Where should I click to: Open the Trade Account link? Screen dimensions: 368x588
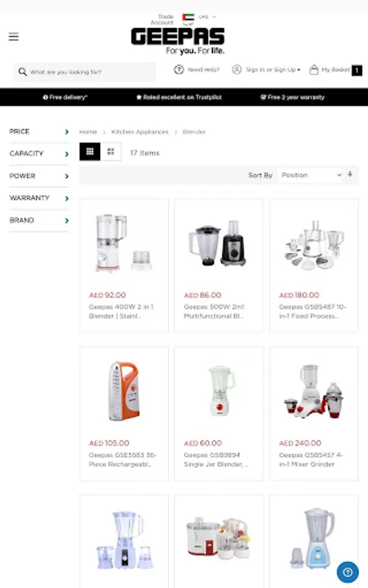[162, 20]
